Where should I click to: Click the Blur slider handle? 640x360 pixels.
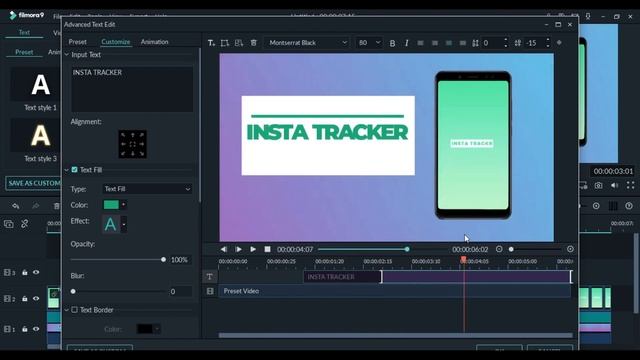(73, 291)
